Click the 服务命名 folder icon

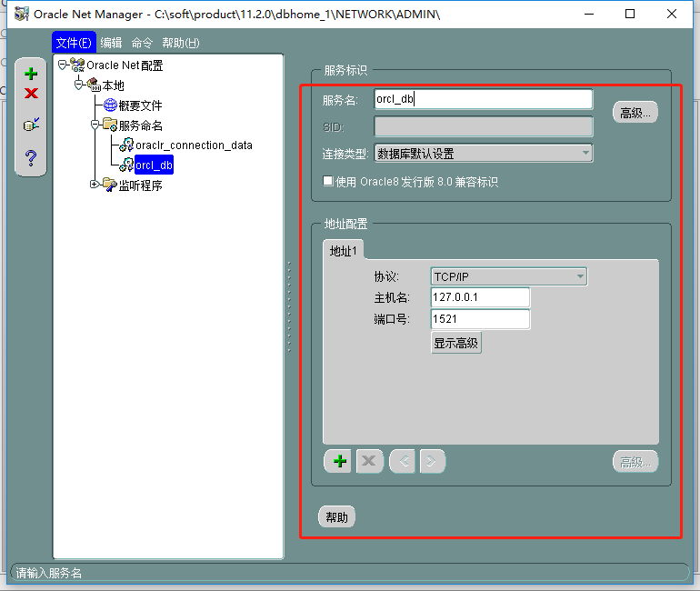click(x=110, y=125)
